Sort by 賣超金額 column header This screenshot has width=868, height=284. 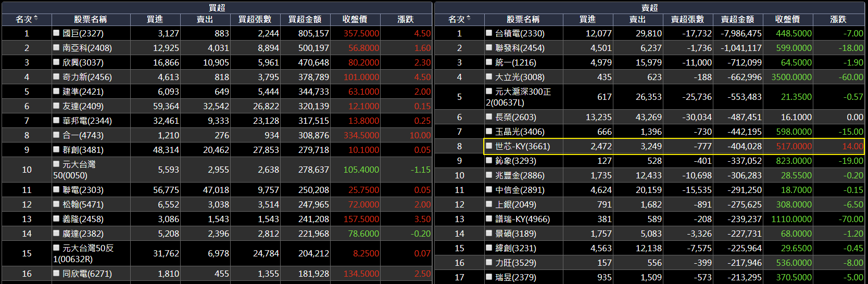click(x=738, y=19)
